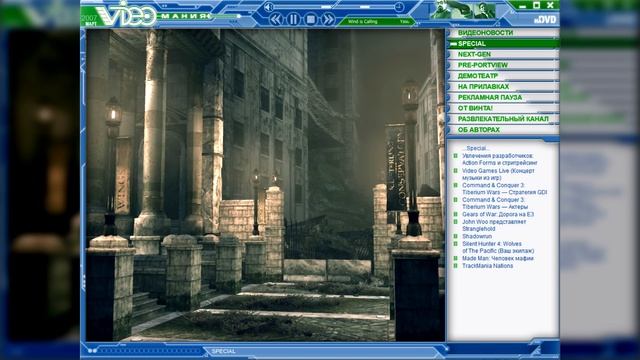Click the fast-forward double-arrow playback button
640x360 pixels.
tap(328, 19)
